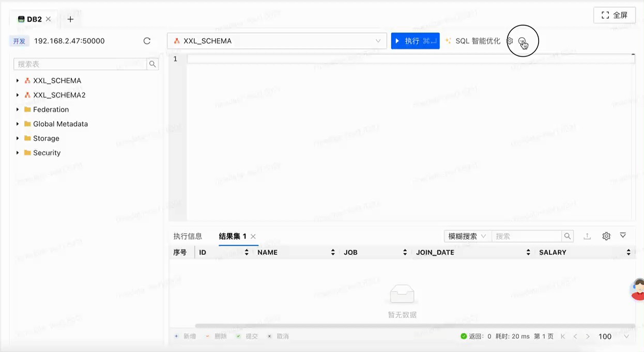Viewport: 644px width, 352px height.
Task: Click line 1 in the SQL editor
Action: click(410, 59)
